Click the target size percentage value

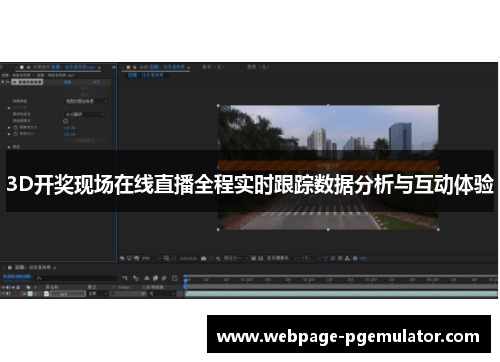[69, 134]
